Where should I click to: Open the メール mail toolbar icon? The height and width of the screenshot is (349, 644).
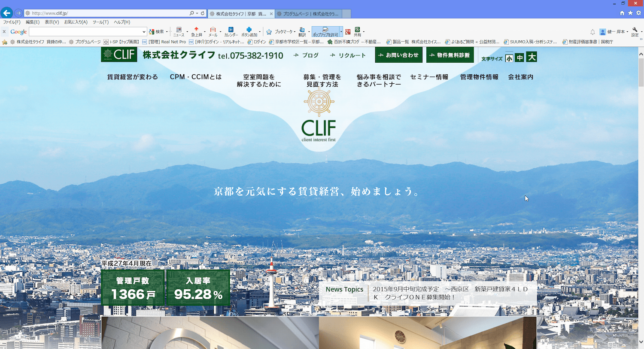(x=213, y=32)
